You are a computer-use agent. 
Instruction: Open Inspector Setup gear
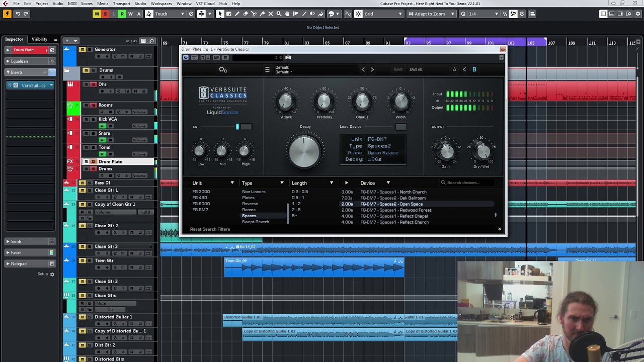click(x=52, y=274)
